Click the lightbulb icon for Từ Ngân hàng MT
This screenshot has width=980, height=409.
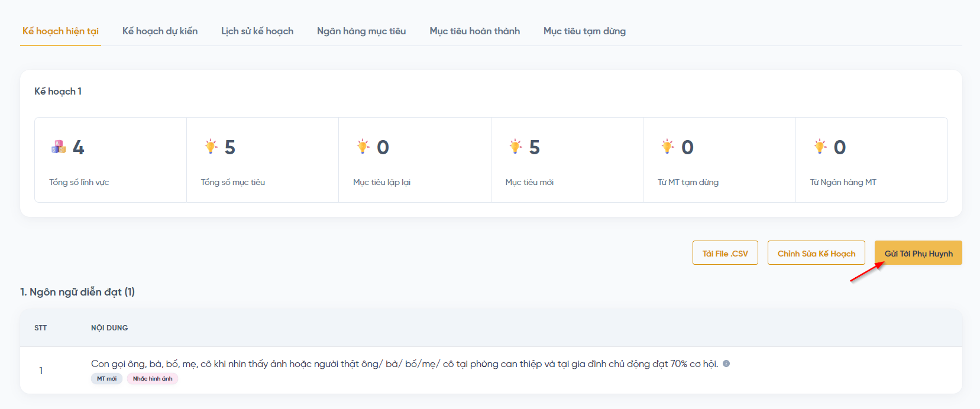(x=820, y=147)
